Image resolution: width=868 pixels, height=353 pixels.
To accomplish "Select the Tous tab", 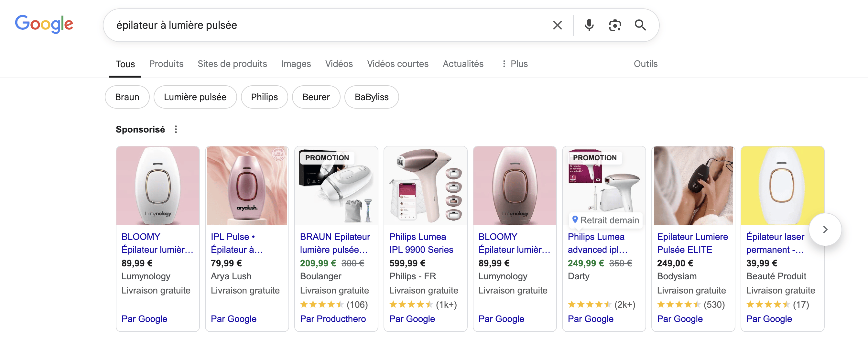I will point(125,64).
